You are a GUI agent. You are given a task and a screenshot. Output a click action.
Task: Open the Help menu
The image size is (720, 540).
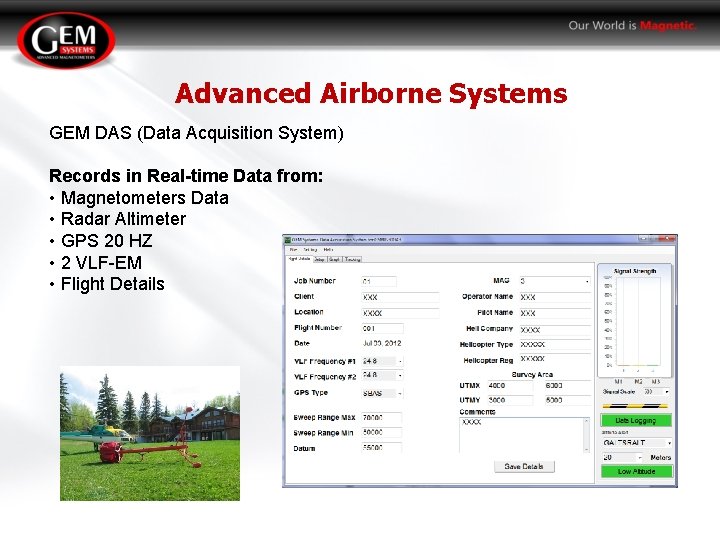coord(328,249)
